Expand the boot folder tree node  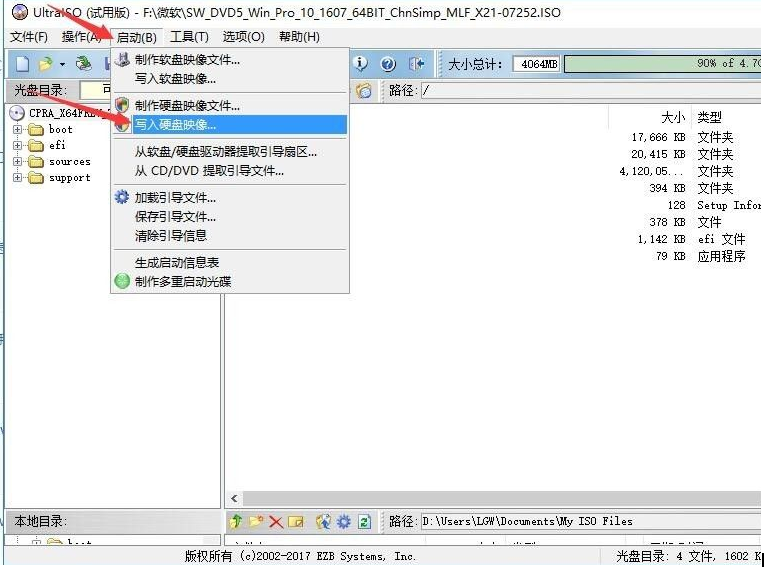click(x=17, y=129)
